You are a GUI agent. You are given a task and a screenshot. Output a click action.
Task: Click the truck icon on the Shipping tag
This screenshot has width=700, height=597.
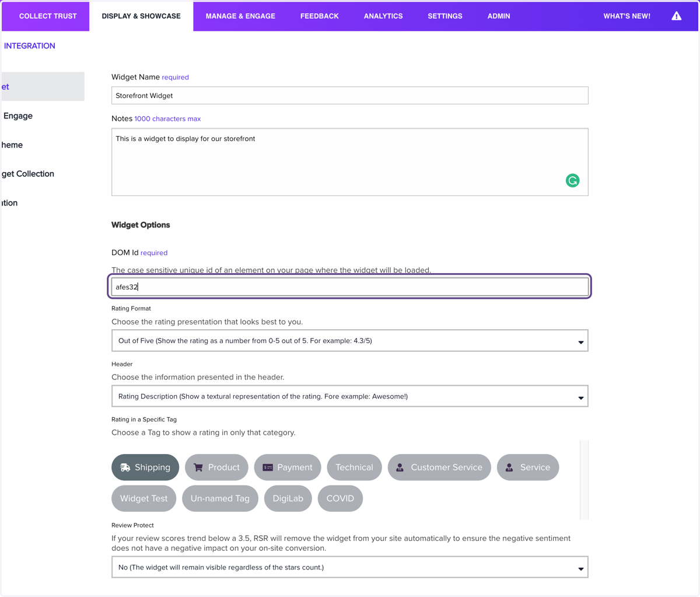[x=125, y=467]
